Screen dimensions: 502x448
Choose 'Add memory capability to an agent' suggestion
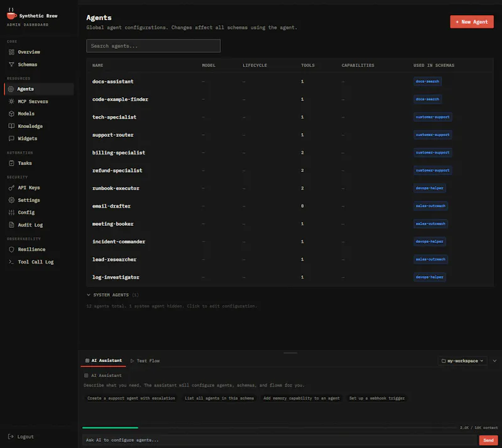301,398
